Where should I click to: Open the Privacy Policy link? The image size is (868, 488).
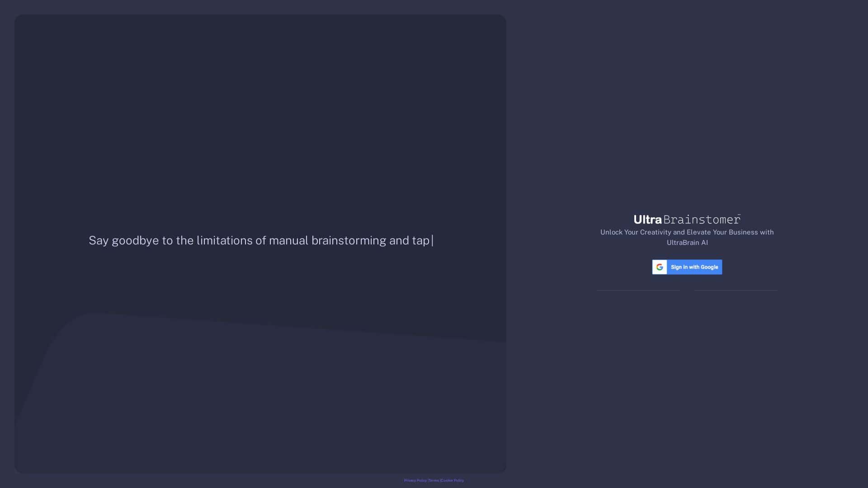(x=415, y=480)
